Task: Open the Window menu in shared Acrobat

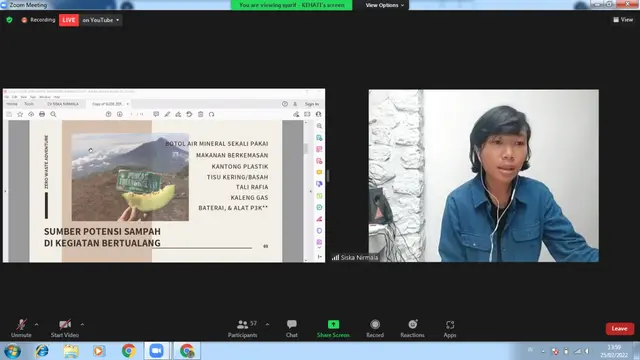Action: pos(44,97)
